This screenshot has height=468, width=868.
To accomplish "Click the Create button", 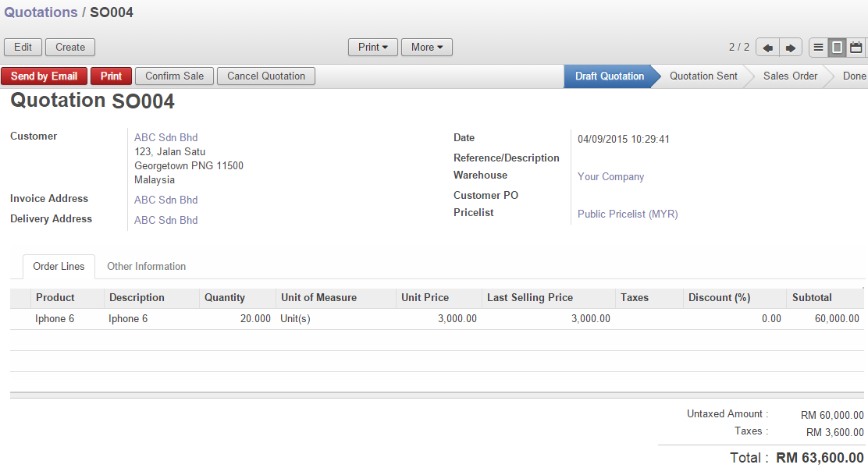I will 70,48.
